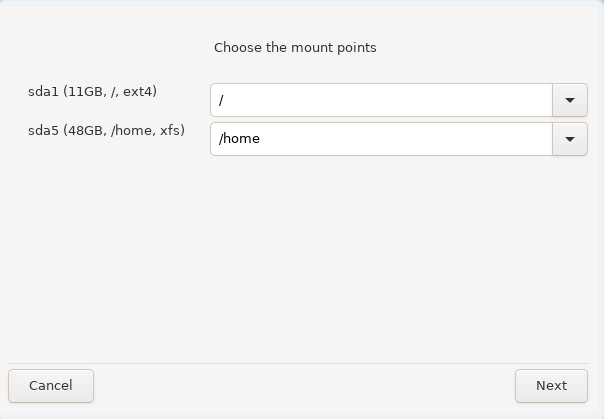
Task: Focus the 48GB partition's mount point entry
Action: [381, 139]
